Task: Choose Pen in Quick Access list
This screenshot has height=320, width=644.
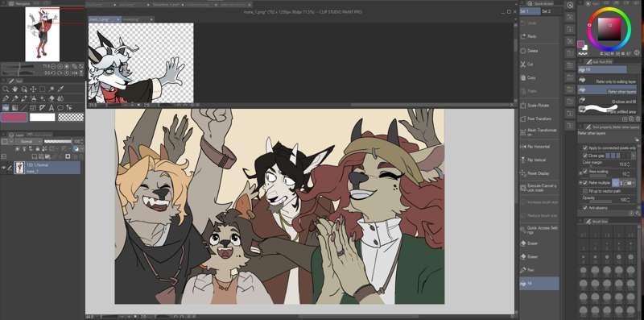Action: click(539, 270)
